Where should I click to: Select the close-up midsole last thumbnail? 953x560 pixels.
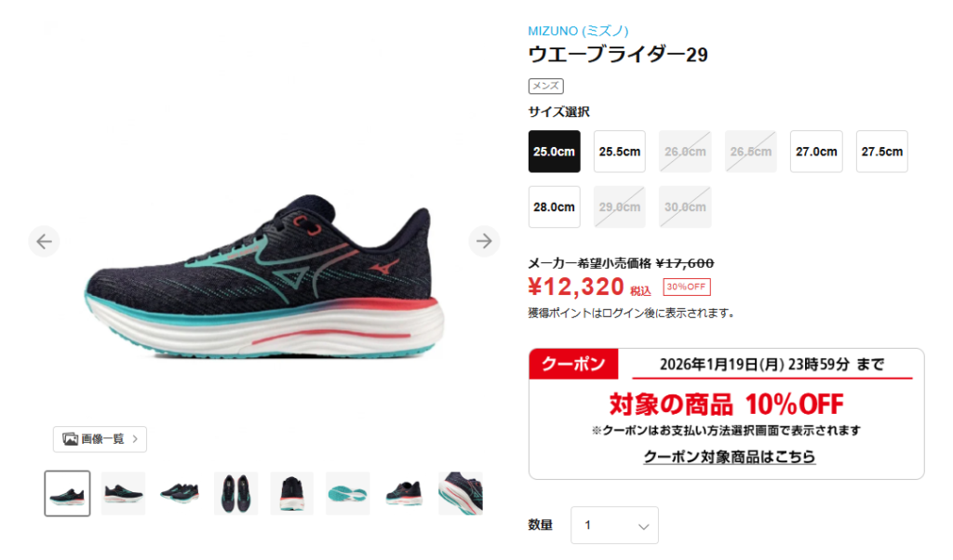461,493
